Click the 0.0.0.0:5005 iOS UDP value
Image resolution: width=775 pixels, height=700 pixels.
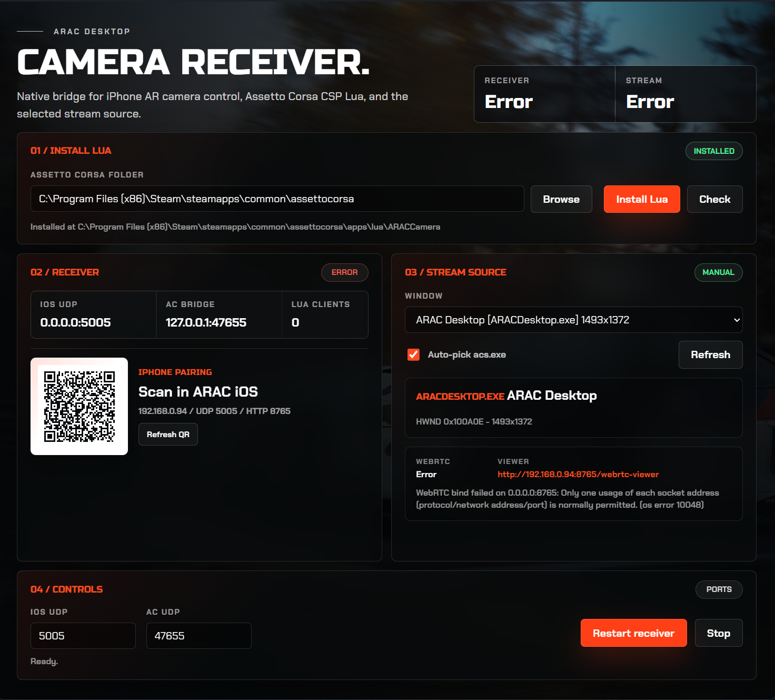[75, 322]
